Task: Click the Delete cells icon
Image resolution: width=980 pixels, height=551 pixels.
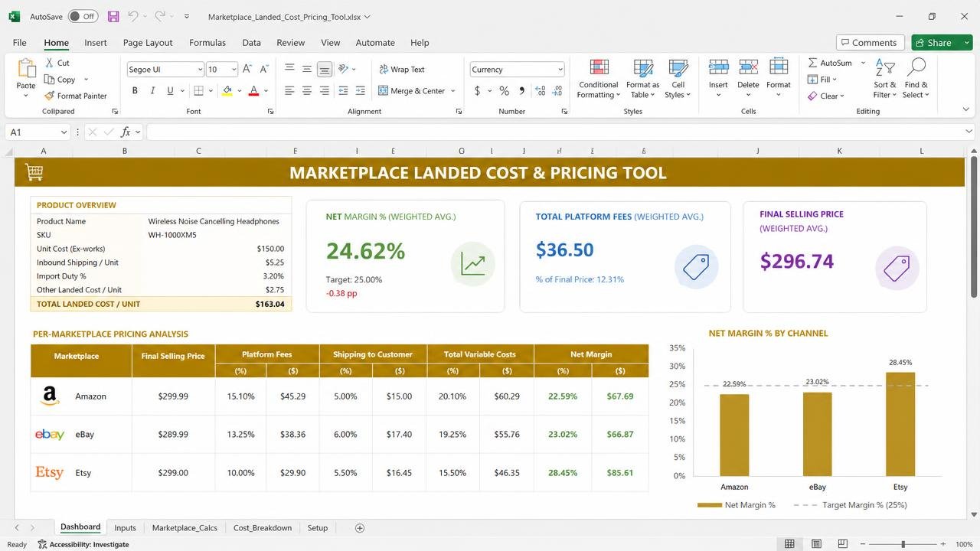Action: coord(748,67)
